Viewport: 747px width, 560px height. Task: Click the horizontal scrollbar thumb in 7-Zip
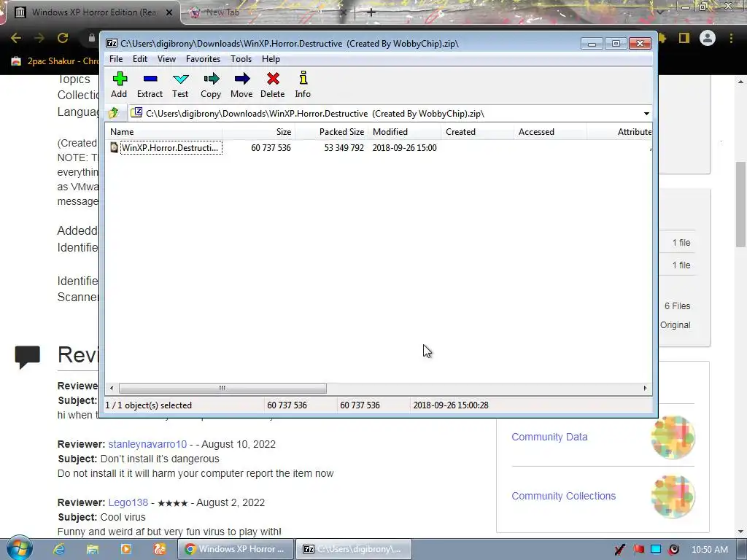222,388
